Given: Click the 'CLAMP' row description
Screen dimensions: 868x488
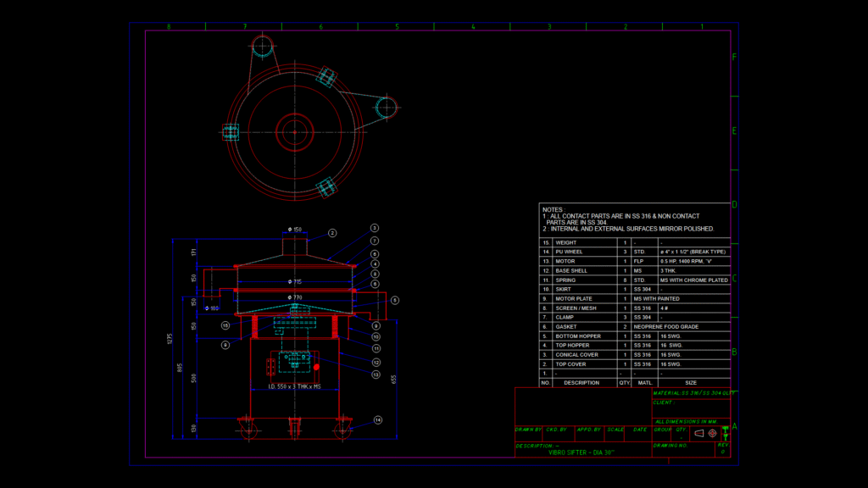Looking at the screenshot, I should coord(565,318).
